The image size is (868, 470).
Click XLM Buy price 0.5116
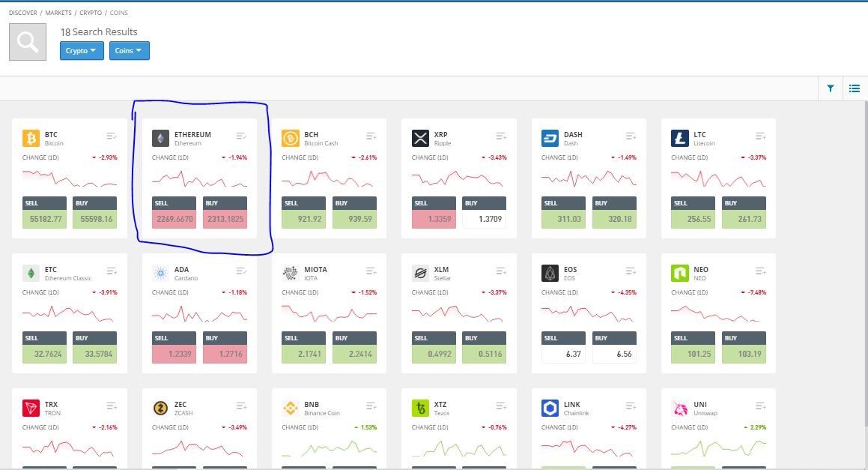485,354
